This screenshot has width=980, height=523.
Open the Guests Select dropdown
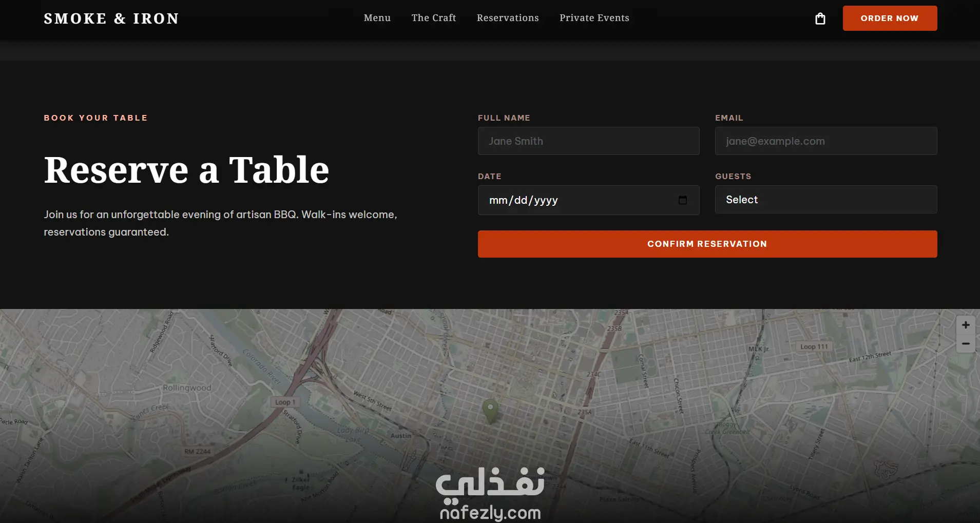[x=826, y=200]
